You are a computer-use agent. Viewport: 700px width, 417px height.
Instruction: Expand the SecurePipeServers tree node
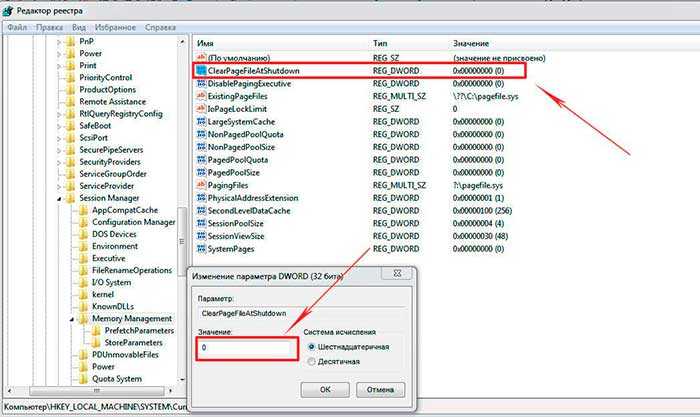pos(59,150)
